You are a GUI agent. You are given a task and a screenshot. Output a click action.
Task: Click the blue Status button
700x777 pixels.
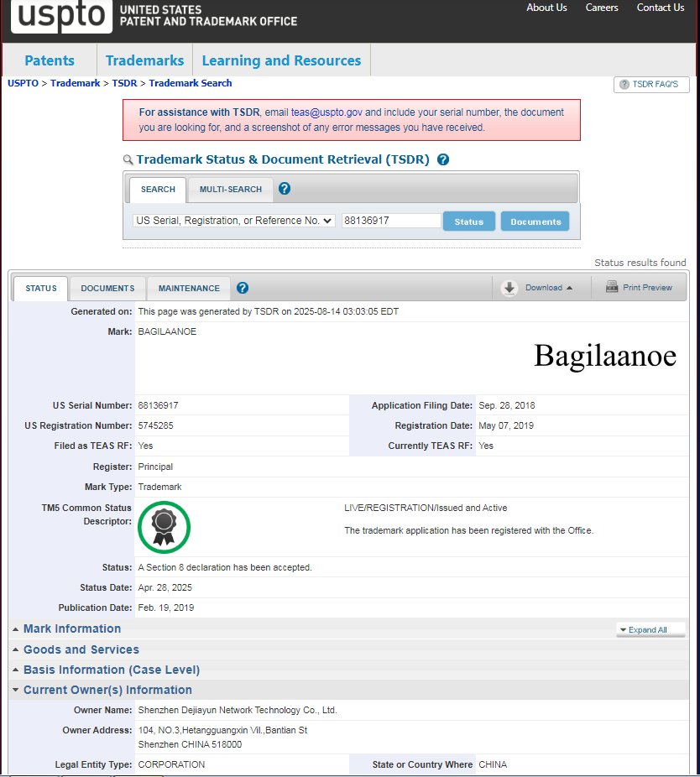pos(468,222)
